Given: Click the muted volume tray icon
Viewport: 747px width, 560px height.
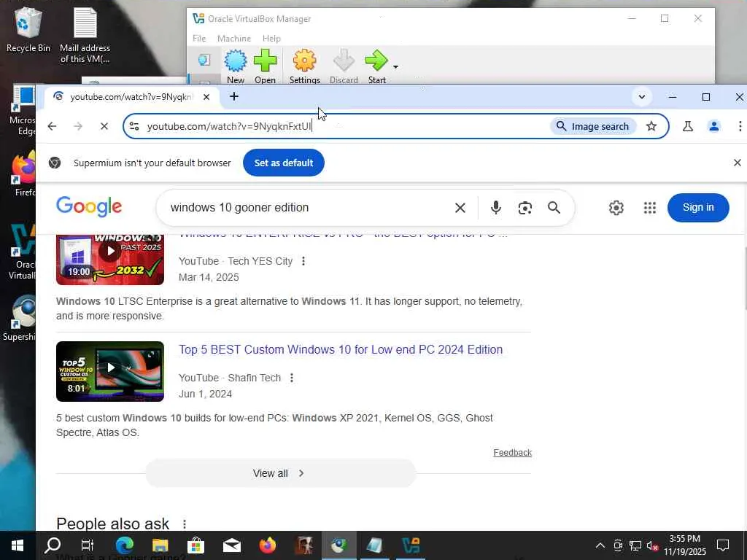Looking at the screenshot, I should point(653,545).
